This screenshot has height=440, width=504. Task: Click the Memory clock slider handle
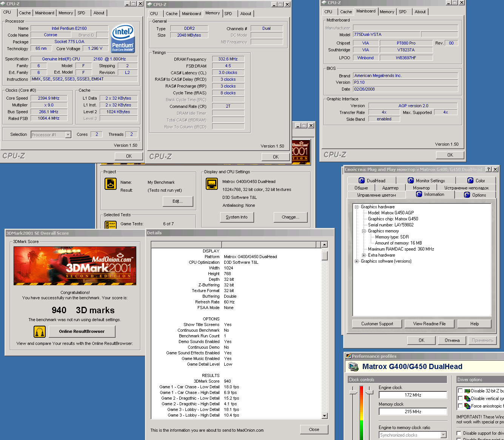coord(370,392)
